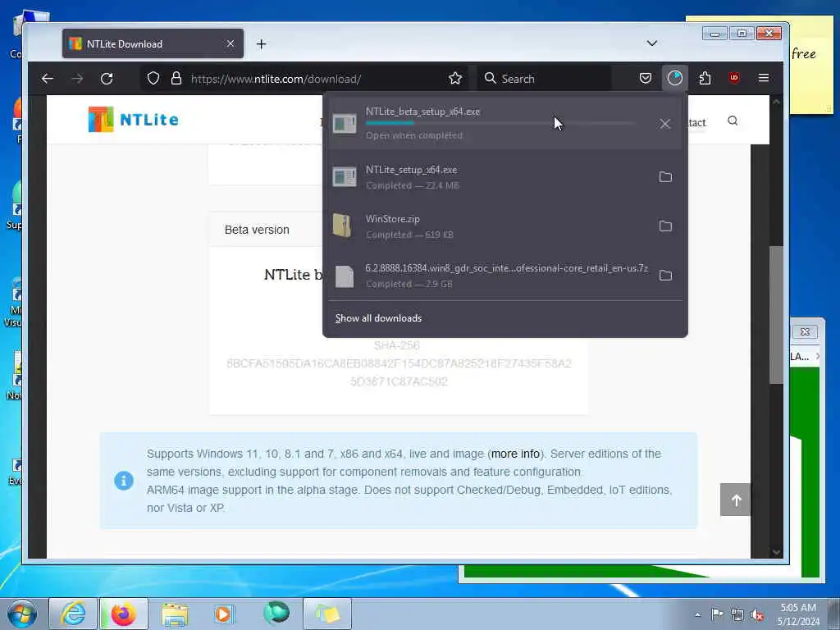Go back to the previous page

(47, 79)
